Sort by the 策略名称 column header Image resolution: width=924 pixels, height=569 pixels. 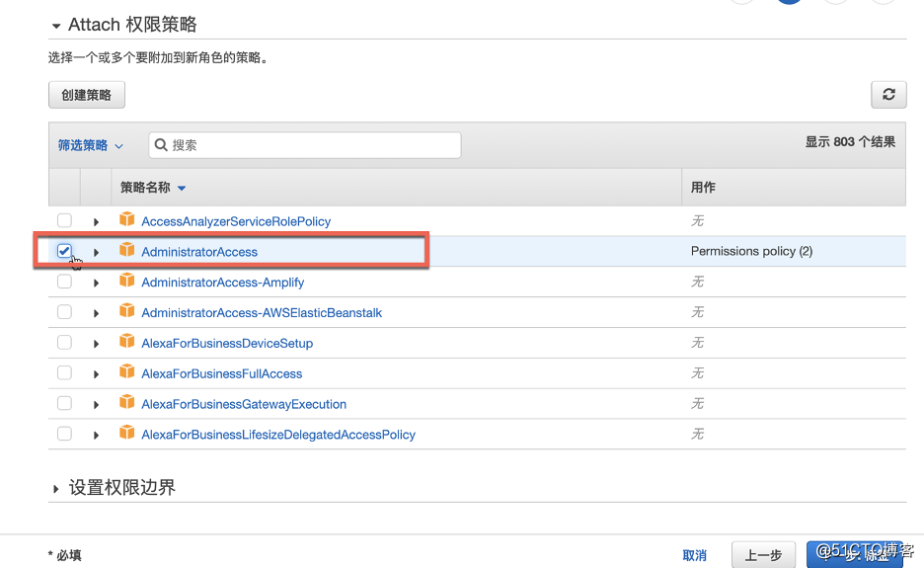(x=153, y=188)
